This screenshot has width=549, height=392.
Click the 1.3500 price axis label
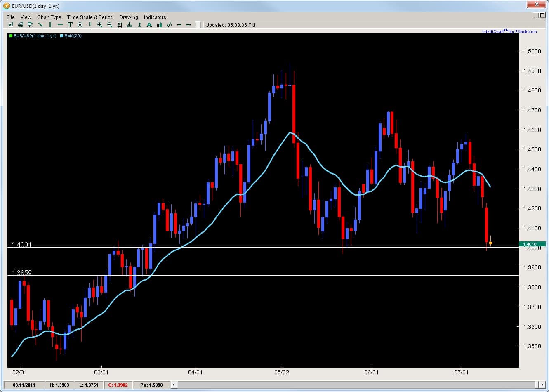[x=532, y=346]
